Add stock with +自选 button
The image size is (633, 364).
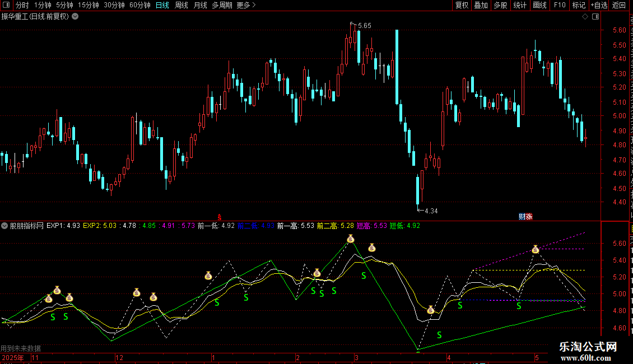coord(599,5)
